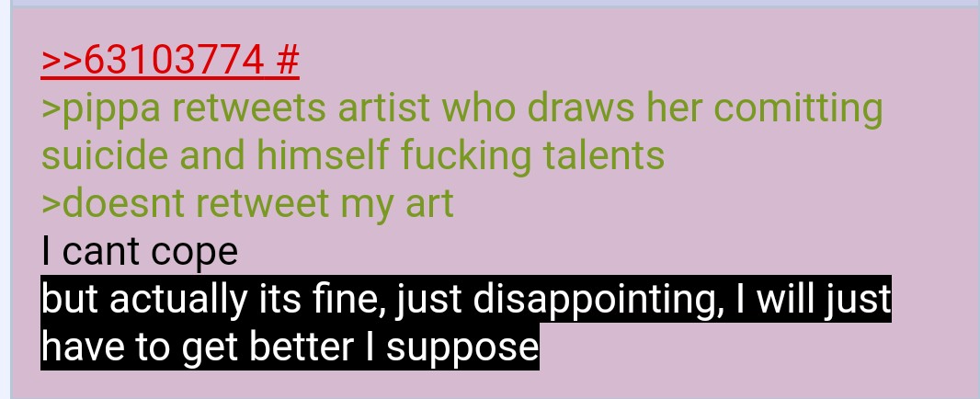The image size is (980, 399).
Task: Open the >>63103774 reply quote link
Action: 152,61
